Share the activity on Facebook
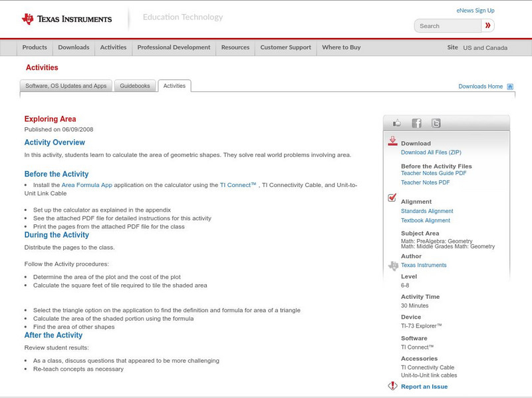Image resolution: width=532 pixels, height=398 pixels. point(416,123)
